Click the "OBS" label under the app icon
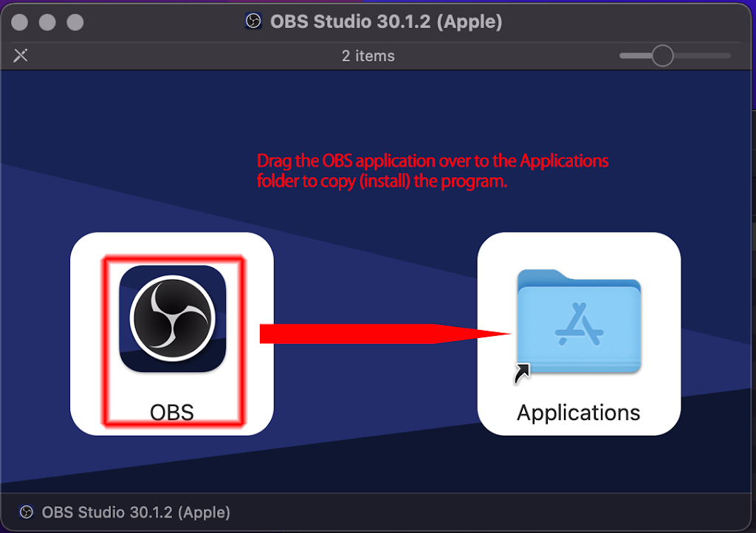This screenshot has height=533, width=756. pyautogui.click(x=172, y=412)
